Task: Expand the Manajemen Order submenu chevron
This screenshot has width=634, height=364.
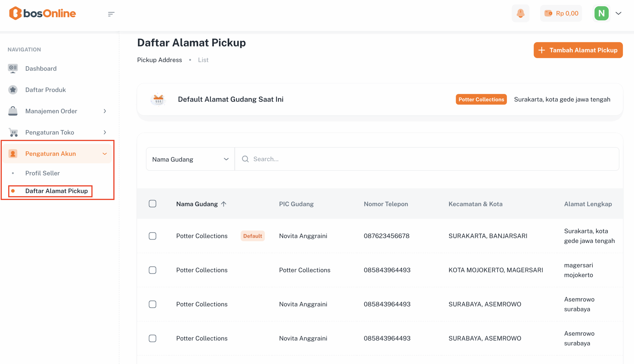Action: point(105,111)
